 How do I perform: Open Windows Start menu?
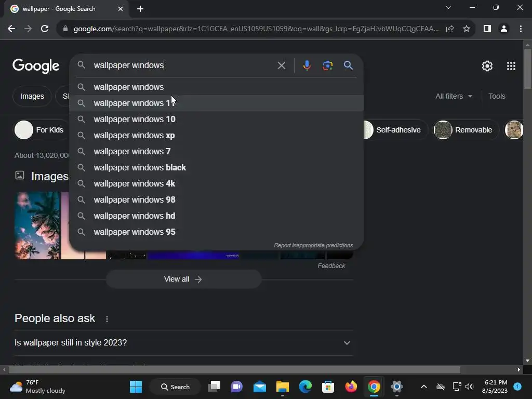tap(136, 387)
